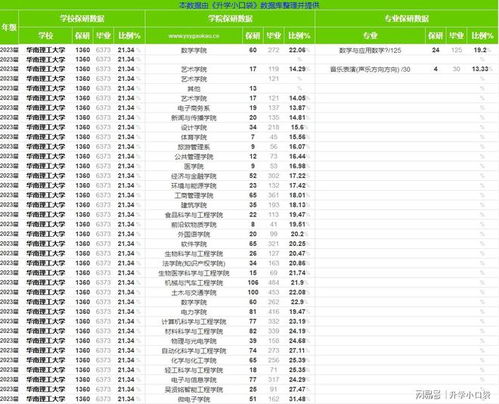Select the 材料科学与工程学院 cell
The image size is (499, 404).
(x=194, y=331)
